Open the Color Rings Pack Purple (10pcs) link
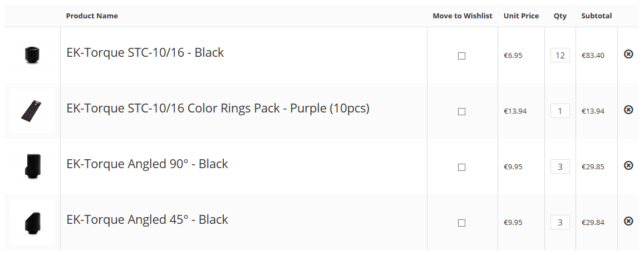 pyautogui.click(x=217, y=109)
